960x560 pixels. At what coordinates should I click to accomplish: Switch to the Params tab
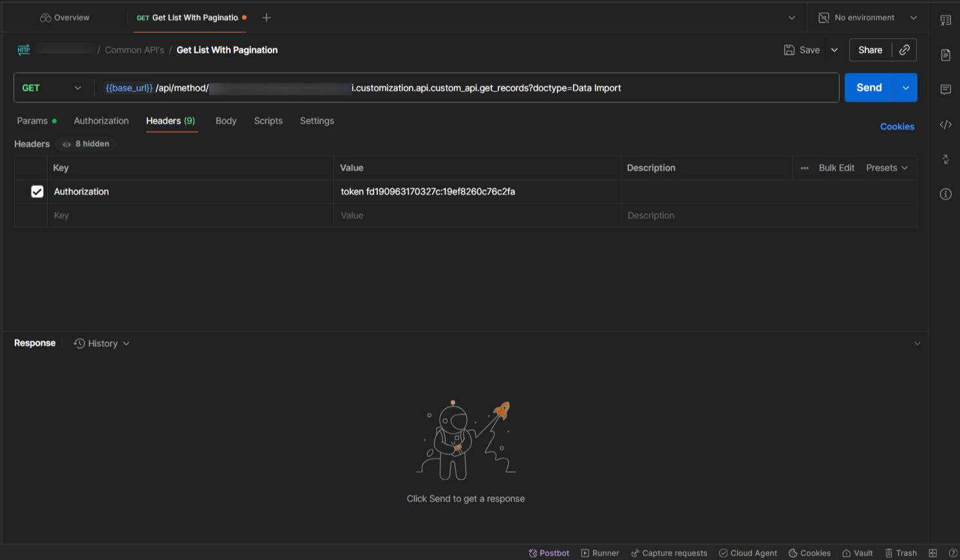point(37,121)
